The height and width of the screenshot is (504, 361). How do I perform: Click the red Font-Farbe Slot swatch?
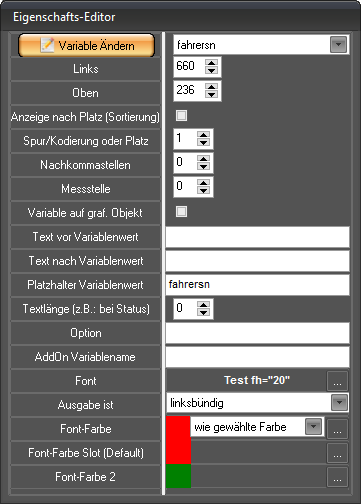tap(178, 452)
